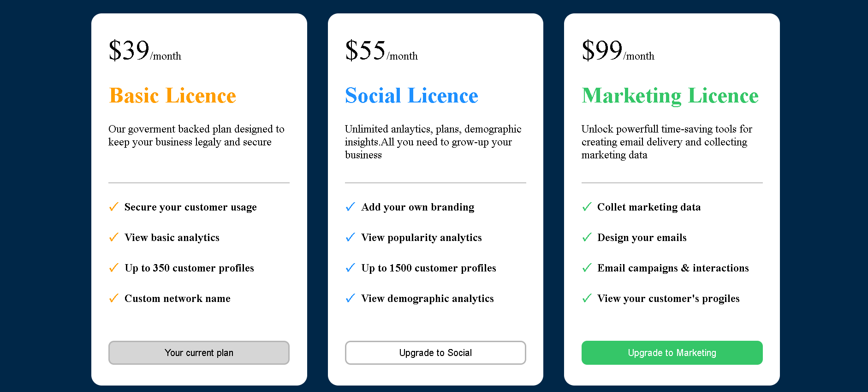Screen dimensions: 868x392
Task: Click the green checkmark beside Collet marketing data
Action: click(x=587, y=206)
